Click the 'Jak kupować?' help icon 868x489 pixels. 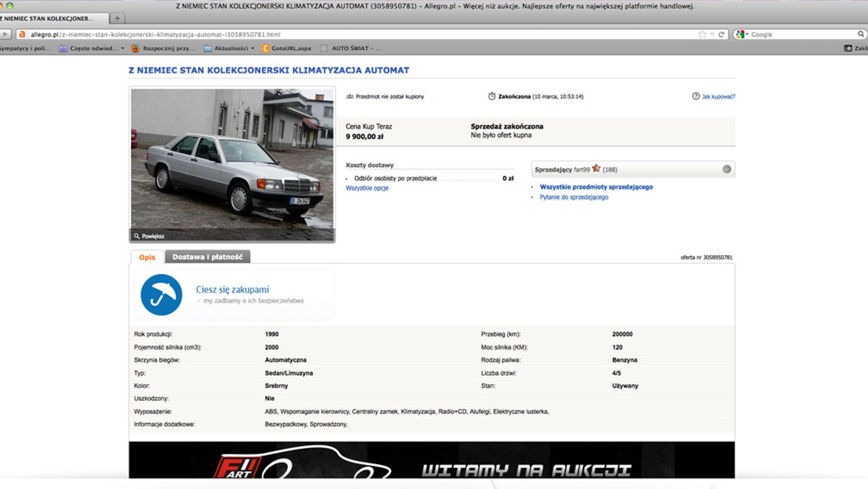click(x=695, y=96)
